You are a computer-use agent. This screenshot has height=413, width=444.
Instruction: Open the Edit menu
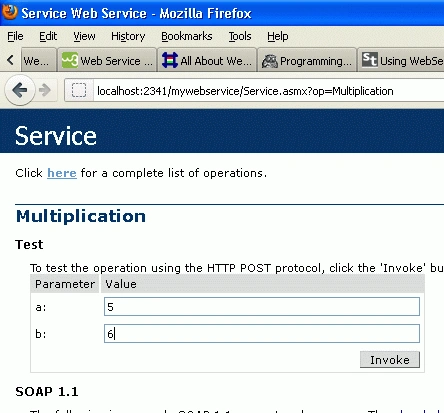pyautogui.click(x=48, y=36)
